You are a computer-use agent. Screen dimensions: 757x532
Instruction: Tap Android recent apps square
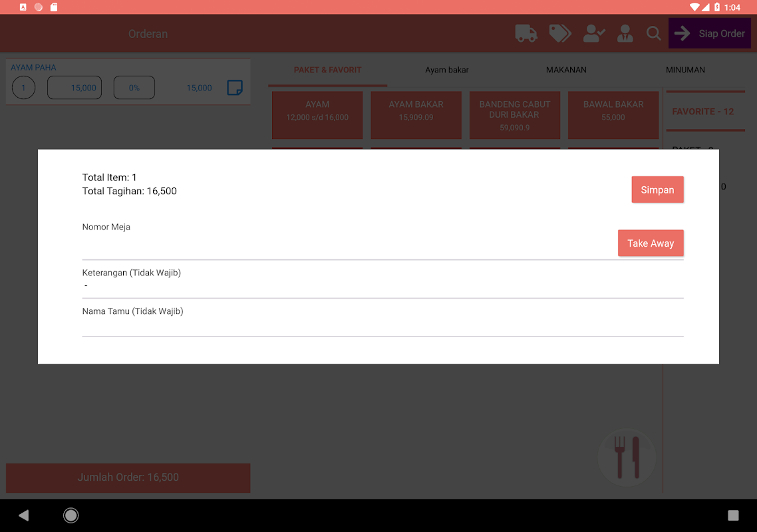click(x=733, y=515)
